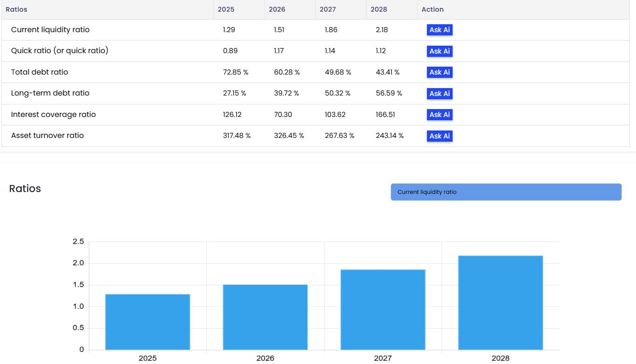This screenshot has width=636, height=364.
Task: Click the Ratios table header label
Action: (16, 9)
